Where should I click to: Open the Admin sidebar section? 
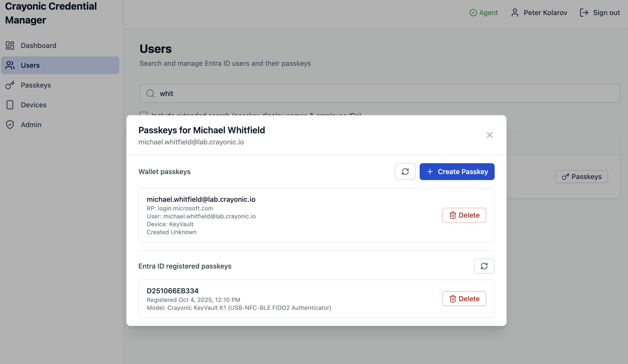pyautogui.click(x=31, y=124)
